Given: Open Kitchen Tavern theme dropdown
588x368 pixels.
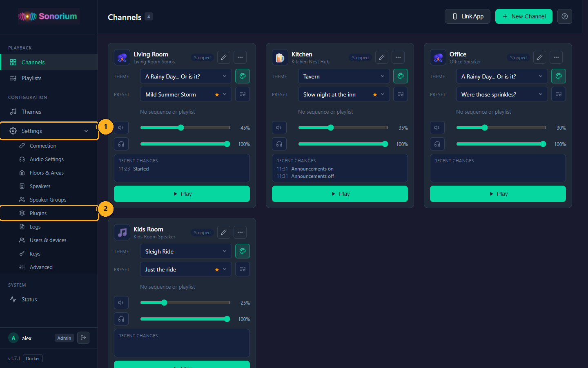Looking at the screenshot, I should 344,76.
